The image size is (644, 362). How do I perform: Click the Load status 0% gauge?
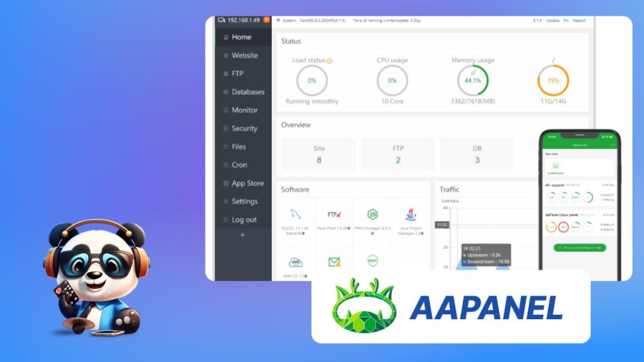pyautogui.click(x=312, y=80)
